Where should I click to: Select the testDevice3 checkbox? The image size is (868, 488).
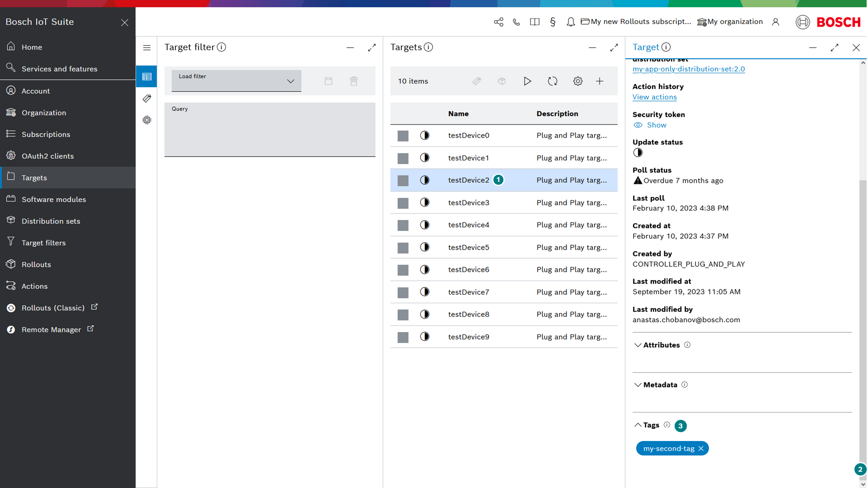[x=403, y=203]
